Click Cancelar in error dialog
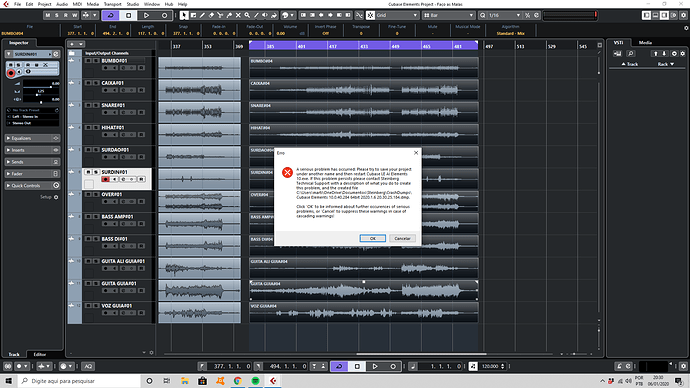Image resolution: width=690 pixels, height=388 pixels. point(402,238)
